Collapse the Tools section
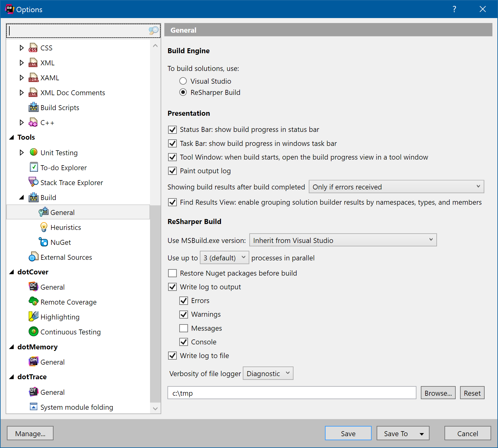The height and width of the screenshot is (448, 498). coord(12,137)
